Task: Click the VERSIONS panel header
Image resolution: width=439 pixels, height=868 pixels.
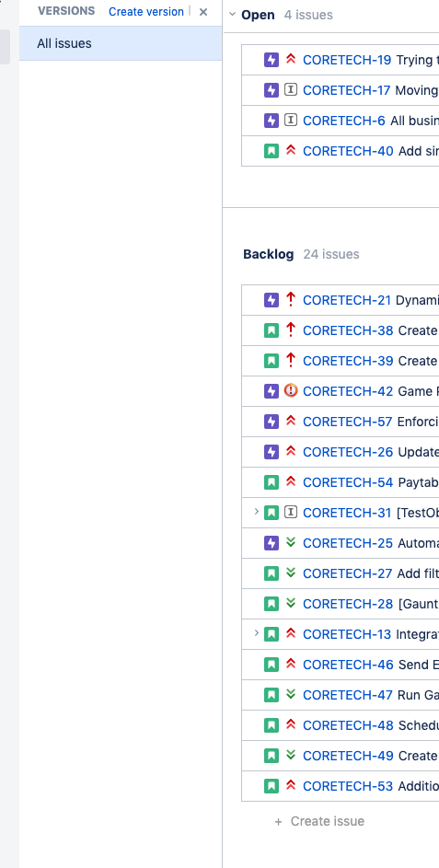Action: click(66, 11)
